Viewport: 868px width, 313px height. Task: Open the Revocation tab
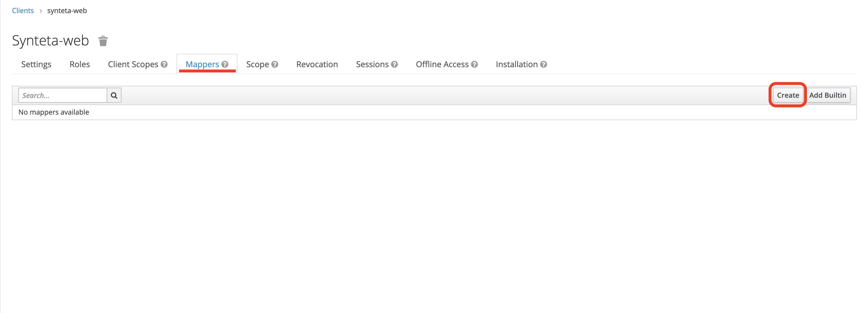[317, 64]
